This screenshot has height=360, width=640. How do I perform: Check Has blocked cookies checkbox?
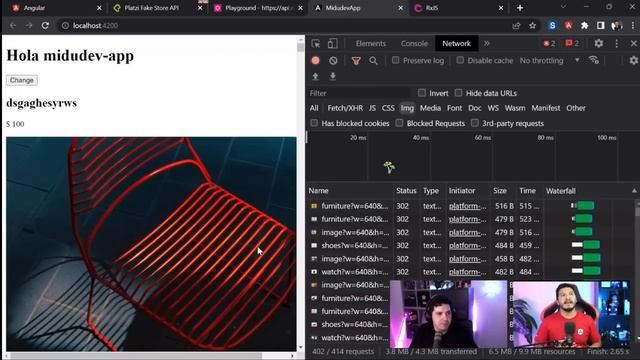click(314, 123)
